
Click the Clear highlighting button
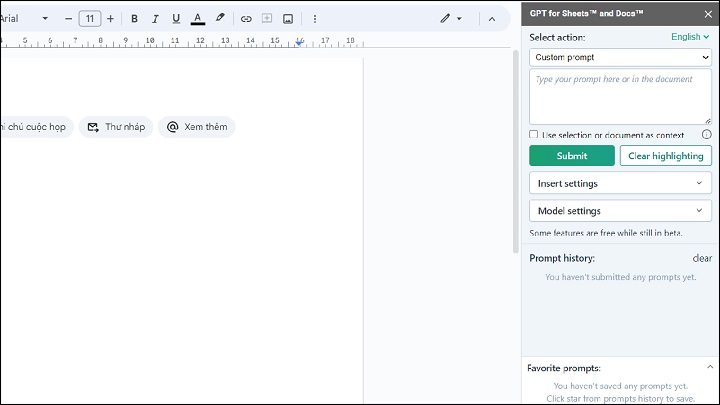point(666,156)
